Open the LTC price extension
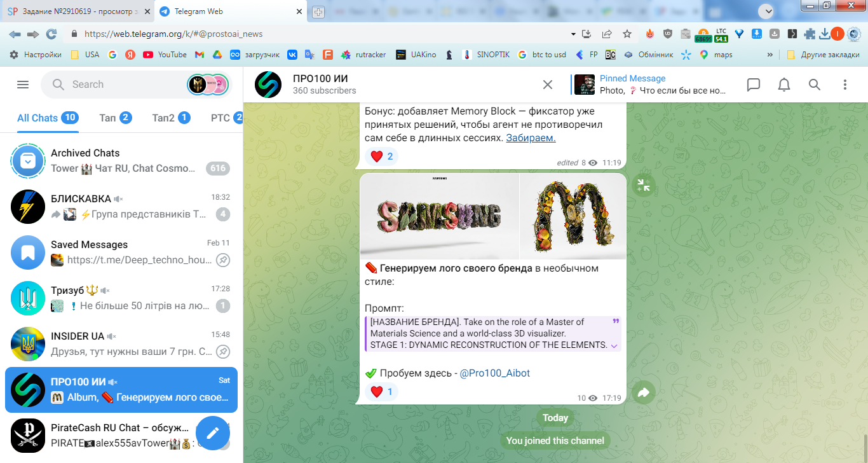868x463 pixels. (x=721, y=34)
